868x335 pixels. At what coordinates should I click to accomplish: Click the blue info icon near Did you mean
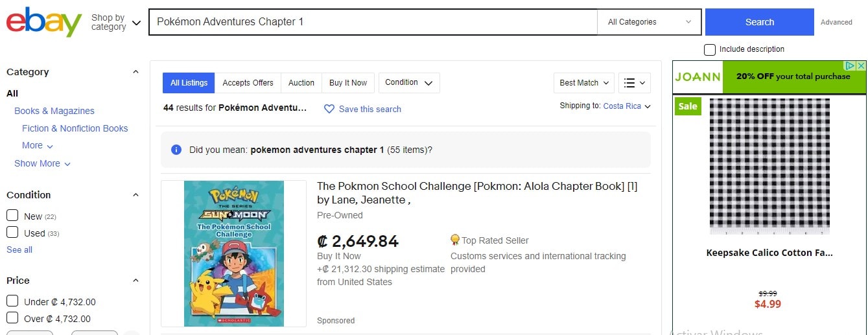click(176, 150)
